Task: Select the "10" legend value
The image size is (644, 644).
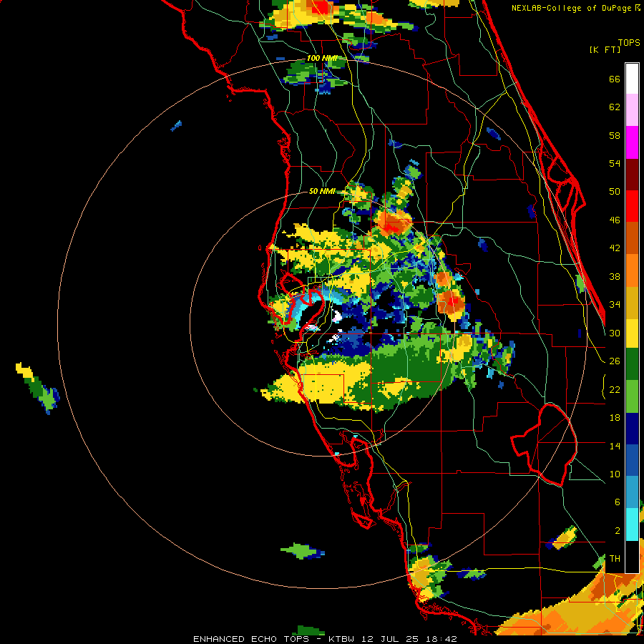Action: pyautogui.click(x=615, y=474)
